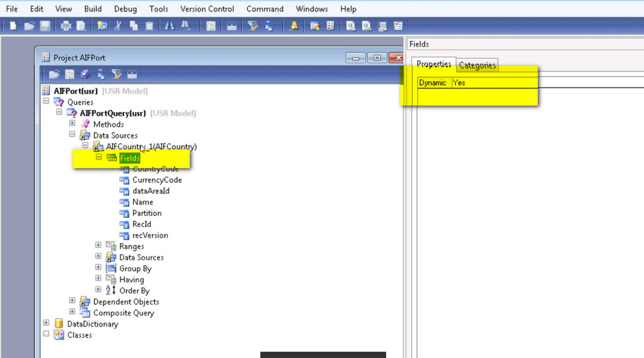Check the checkbox next to Classes node
Screen dimensions: 644x358
click(x=46, y=334)
